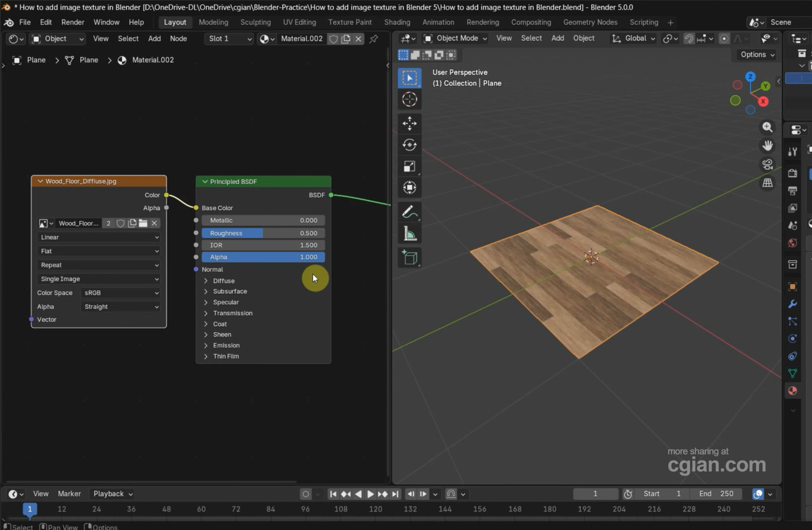Jump to the end frame button
This screenshot has width=812, height=530.
(x=395, y=494)
